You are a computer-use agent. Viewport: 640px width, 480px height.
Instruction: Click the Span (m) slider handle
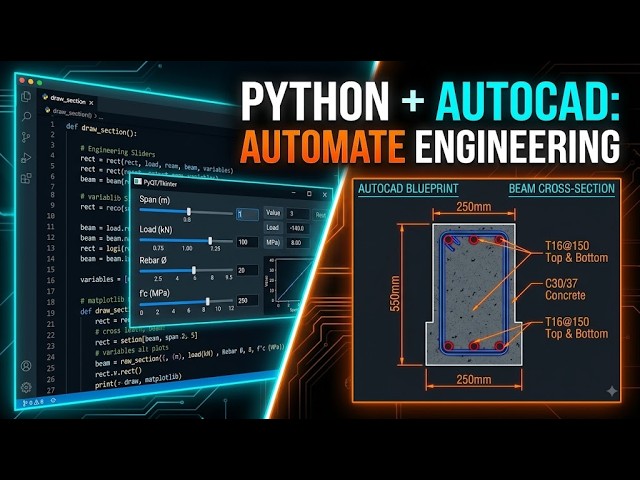pos(189,211)
